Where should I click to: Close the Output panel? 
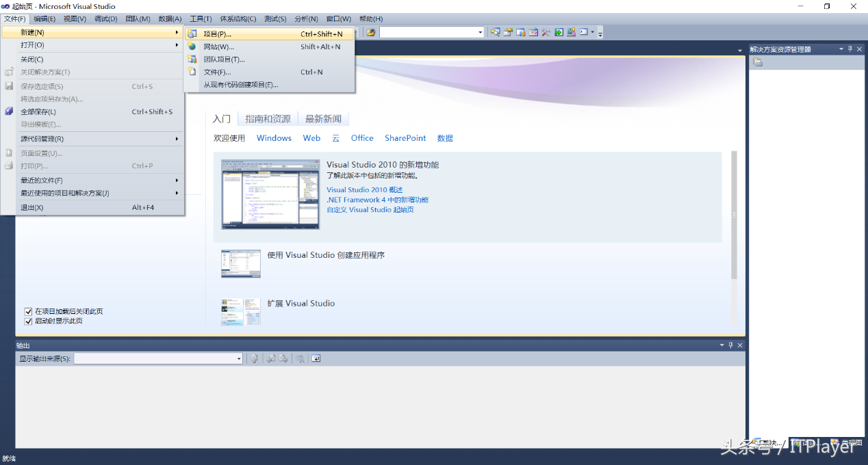coord(740,345)
